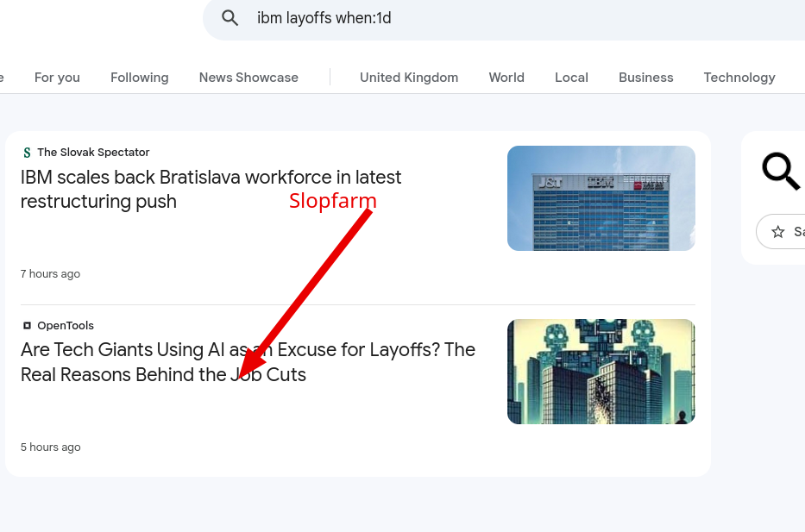
Task: Click the search magnifier icon in search bar
Action: [230, 18]
